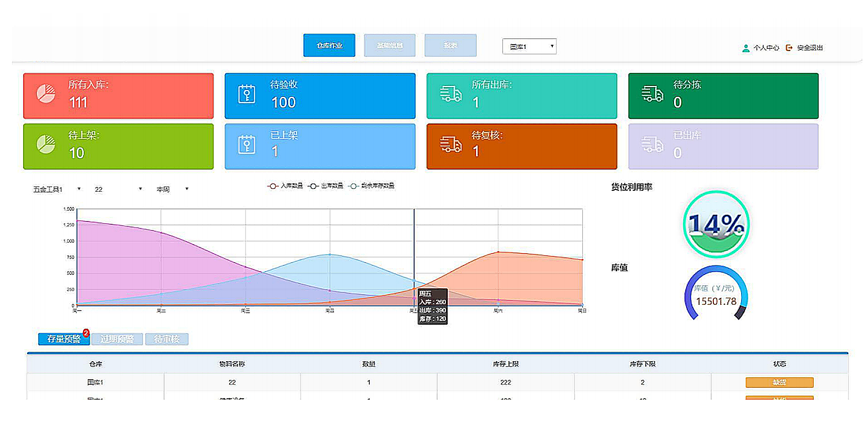This screenshot has width=868, height=443.
Task: Click the truck icon in 待分拣 card
Action: click(652, 94)
